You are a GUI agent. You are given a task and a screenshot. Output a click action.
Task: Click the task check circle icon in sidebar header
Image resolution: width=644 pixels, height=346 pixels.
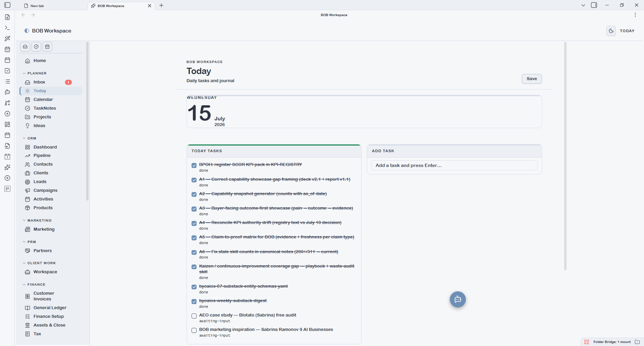(x=36, y=47)
